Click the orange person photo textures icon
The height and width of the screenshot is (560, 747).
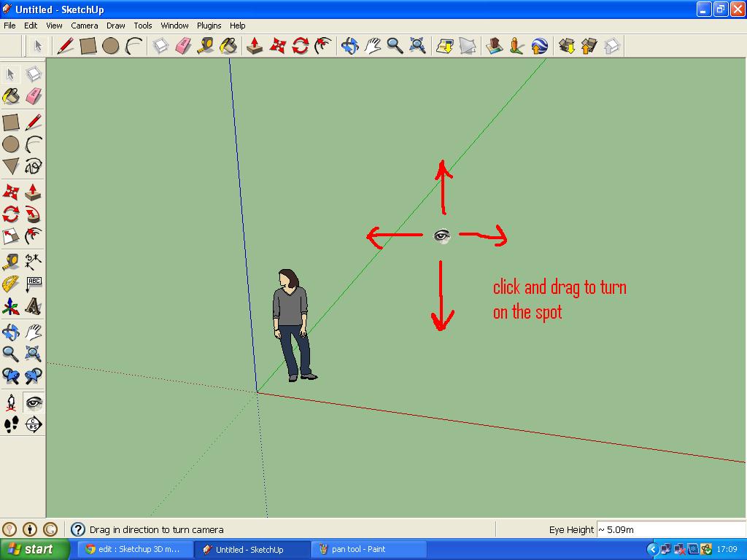coord(516,46)
